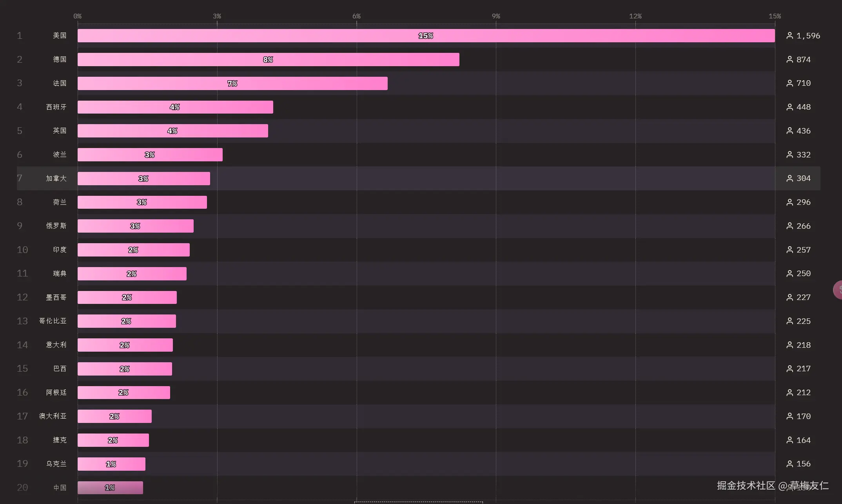The width and height of the screenshot is (842, 504).
Task: Click the respondent icon beside 448
Action: pos(789,107)
